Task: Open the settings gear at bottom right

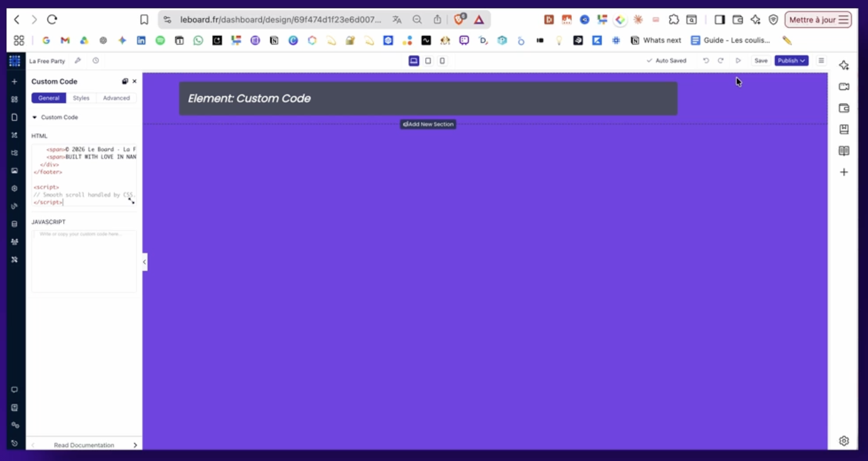Action: point(844,441)
